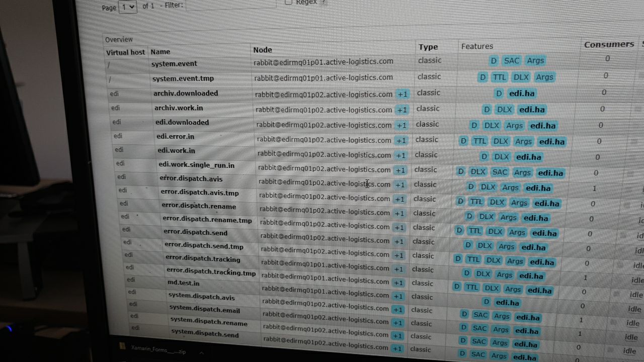Click the DLX feature badge for archiv.work.in

coord(504,110)
